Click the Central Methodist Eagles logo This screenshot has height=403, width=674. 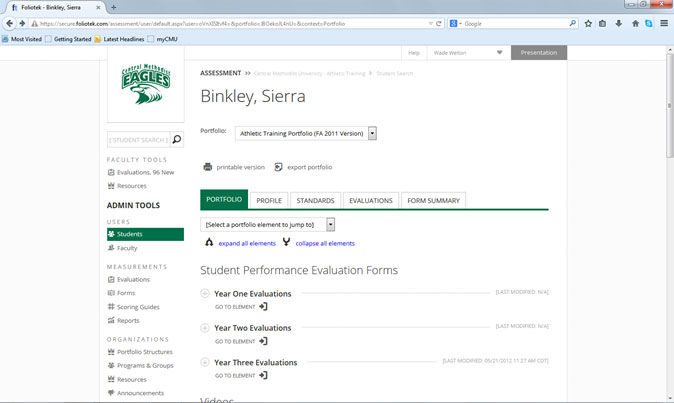coord(146,85)
